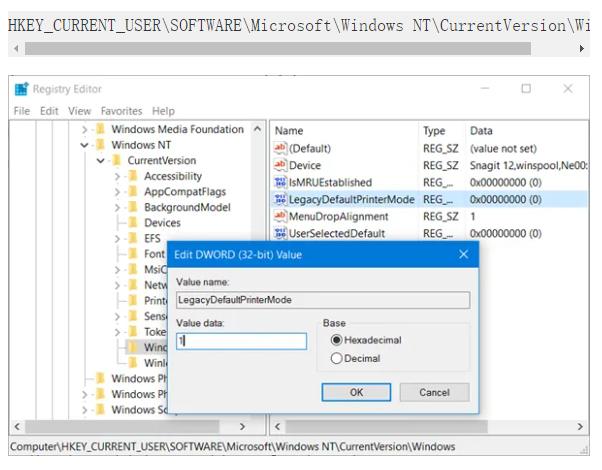This screenshot has height=470, width=602.
Task: Expand the BackgroundModel key
Action: coord(117,207)
